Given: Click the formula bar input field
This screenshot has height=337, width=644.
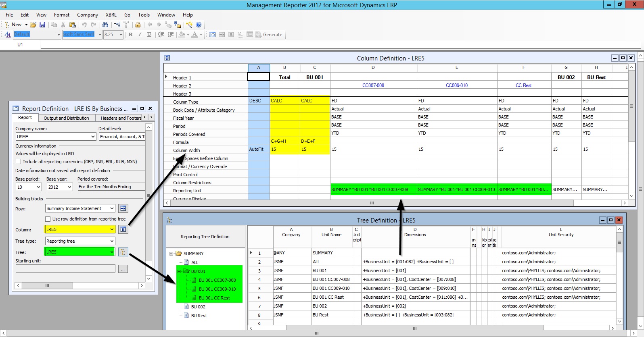Looking at the screenshot, I should [341, 45].
